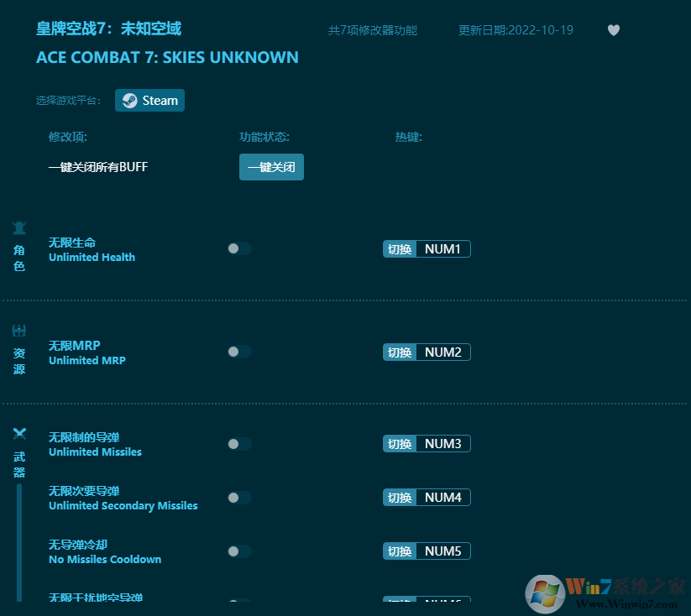Click the 一键关闭所有BUFF label
The height and width of the screenshot is (616, 691).
point(98,167)
